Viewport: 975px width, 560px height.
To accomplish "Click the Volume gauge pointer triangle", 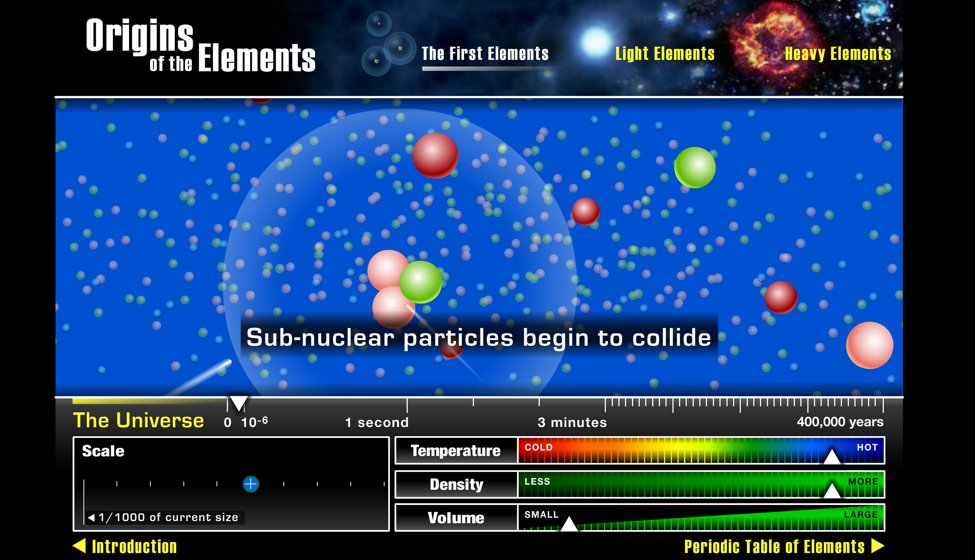I will pyautogui.click(x=569, y=525).
